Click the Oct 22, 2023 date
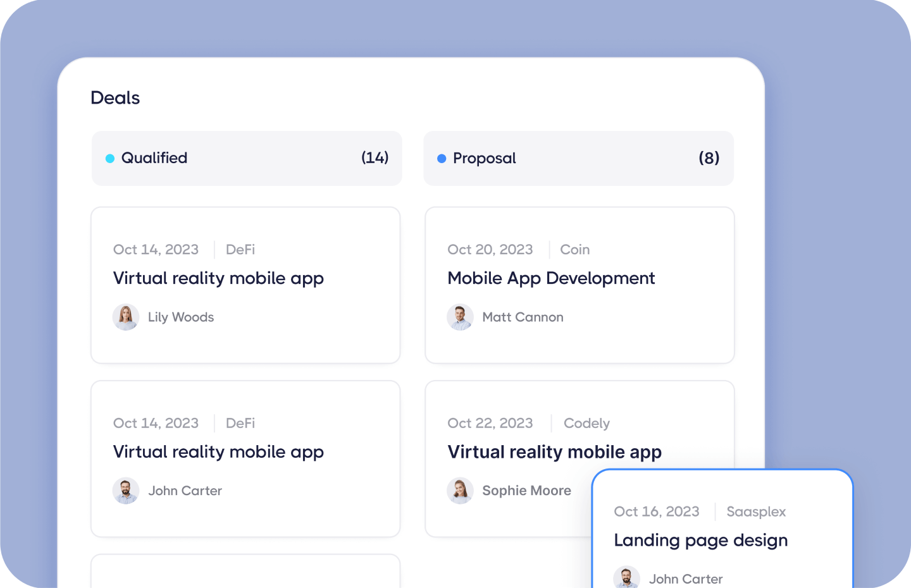 [x=490, y=424]
